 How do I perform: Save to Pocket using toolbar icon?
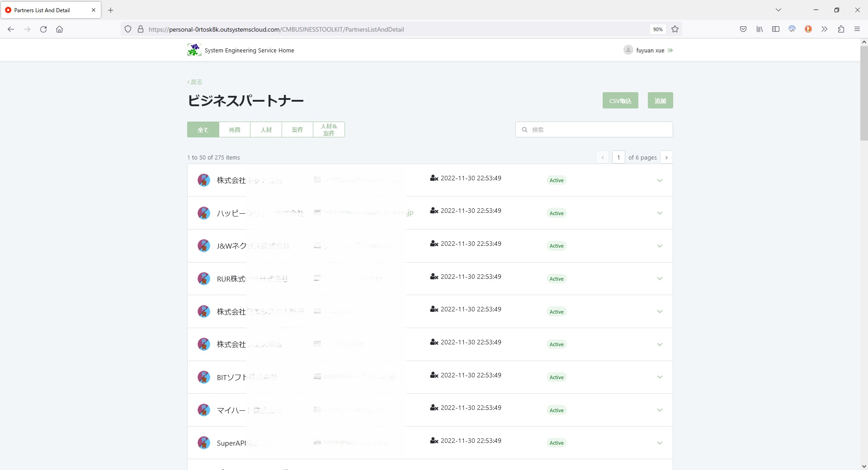tap(743, 29)
